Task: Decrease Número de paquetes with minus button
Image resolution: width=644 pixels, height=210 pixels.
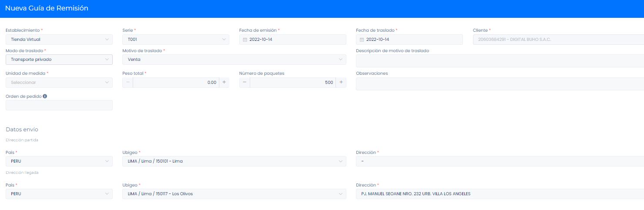Action: (245, 83)
